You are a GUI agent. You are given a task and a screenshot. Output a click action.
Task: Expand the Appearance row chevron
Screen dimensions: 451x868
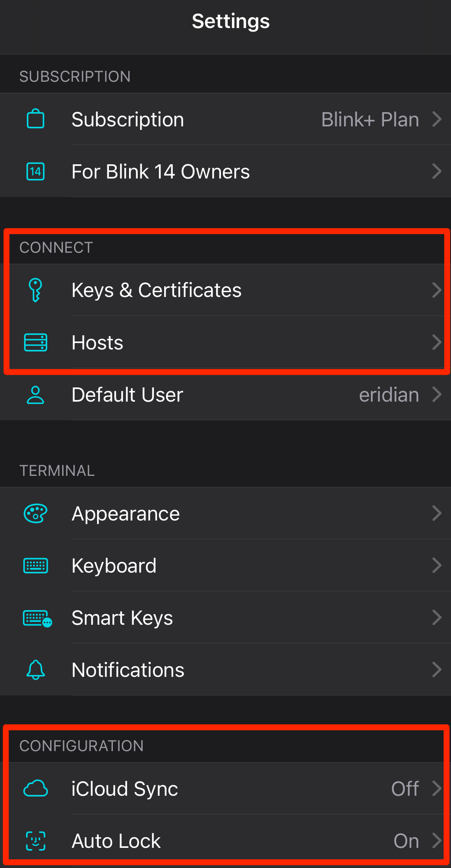pos(436,513)
